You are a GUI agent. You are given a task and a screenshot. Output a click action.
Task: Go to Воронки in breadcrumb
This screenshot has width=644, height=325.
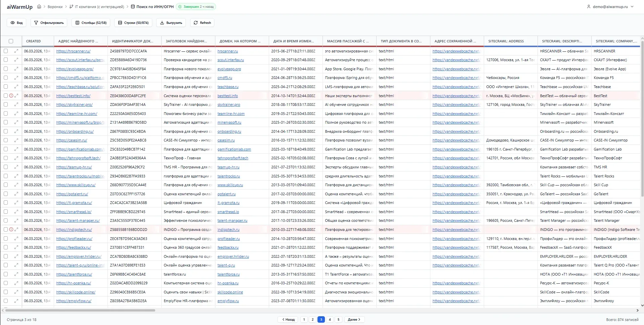click(x=55, y=7)
